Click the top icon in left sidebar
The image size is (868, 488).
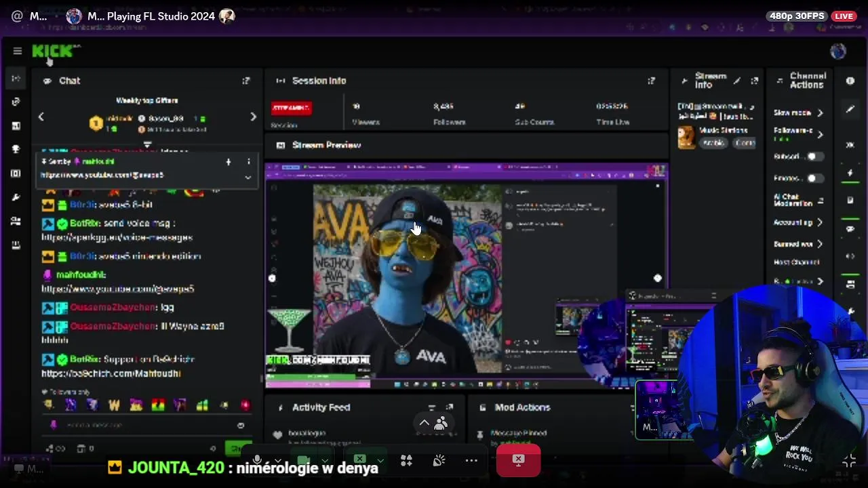[16, 79]
